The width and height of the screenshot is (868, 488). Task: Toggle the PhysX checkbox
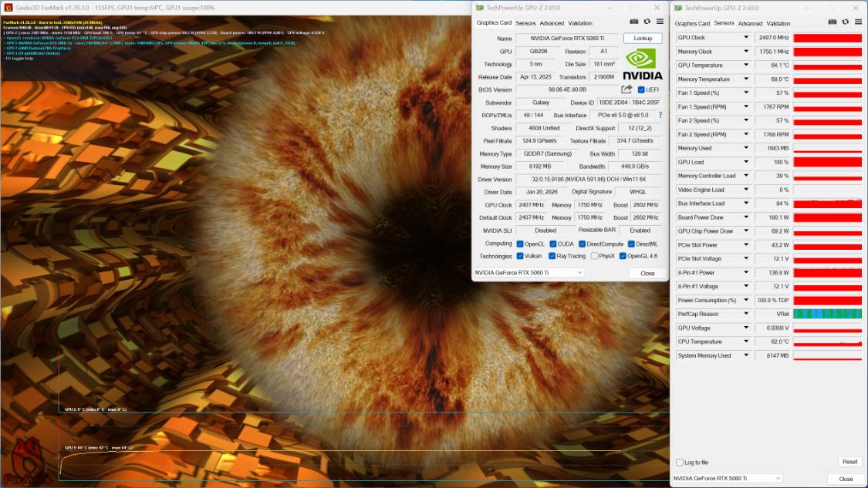coord(593,256)
